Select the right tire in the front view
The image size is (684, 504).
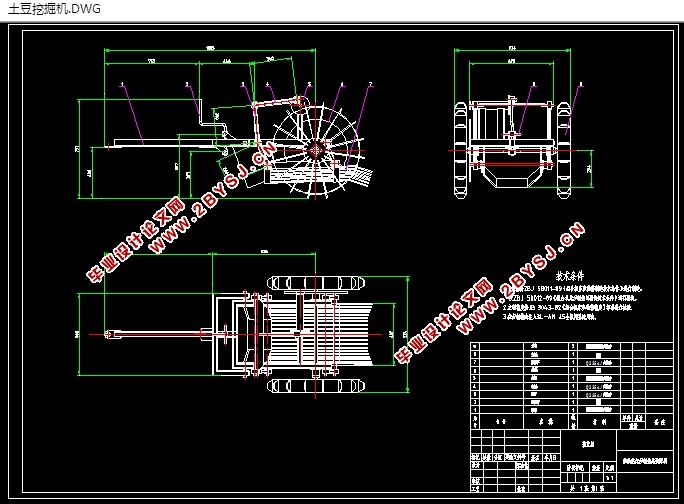[563, 150]
